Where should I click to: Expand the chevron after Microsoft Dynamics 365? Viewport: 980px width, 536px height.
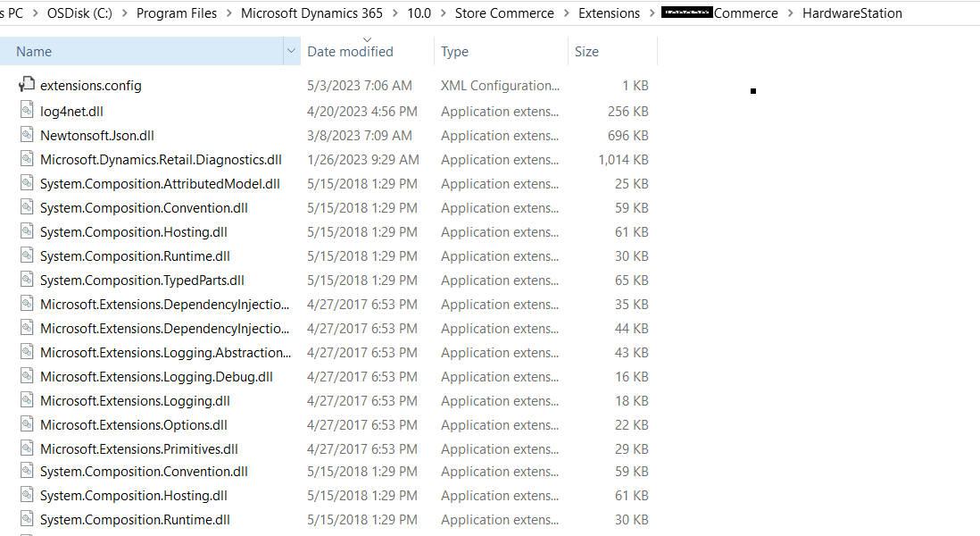[x=395, y=13]
